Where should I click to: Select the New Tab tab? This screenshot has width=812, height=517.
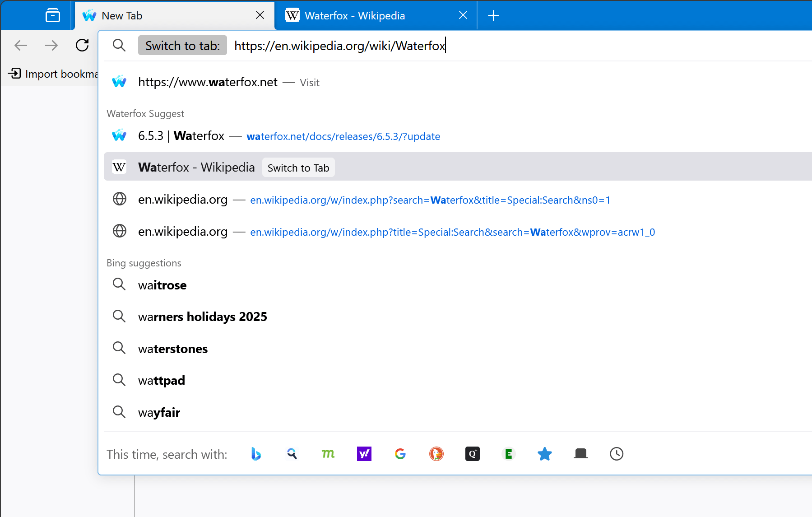tap(122, 15)
